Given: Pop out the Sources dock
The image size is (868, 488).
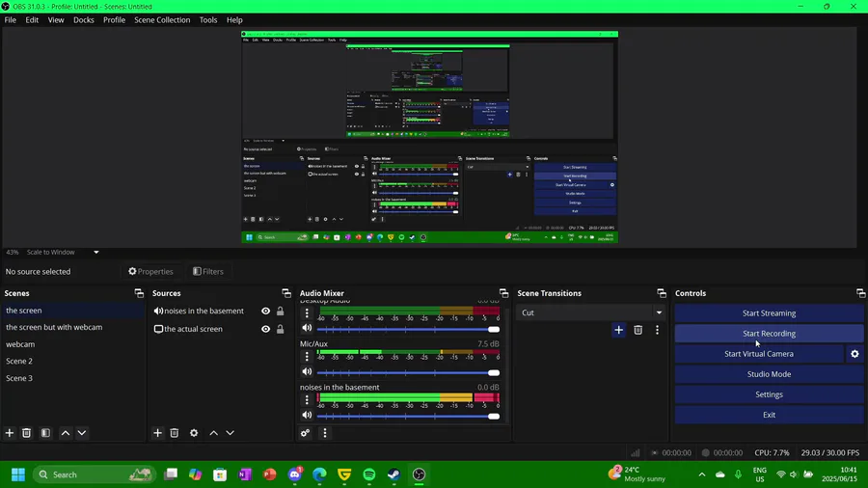Looking at the screenshot, I should click(286, 293).
